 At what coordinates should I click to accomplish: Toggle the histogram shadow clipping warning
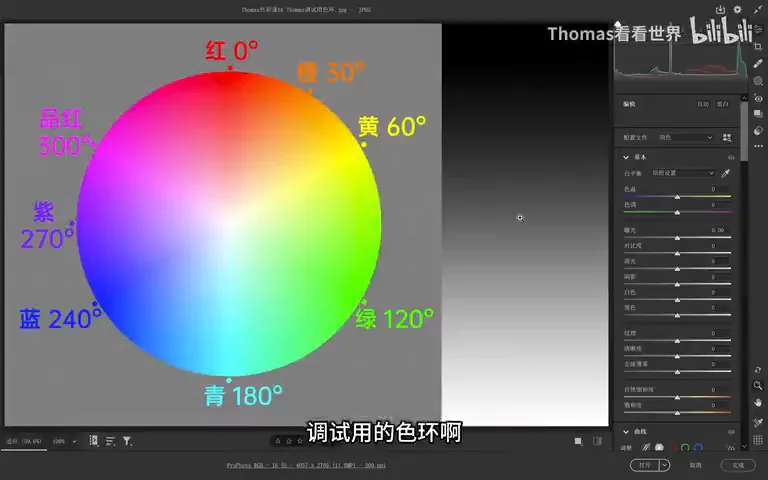618,23
